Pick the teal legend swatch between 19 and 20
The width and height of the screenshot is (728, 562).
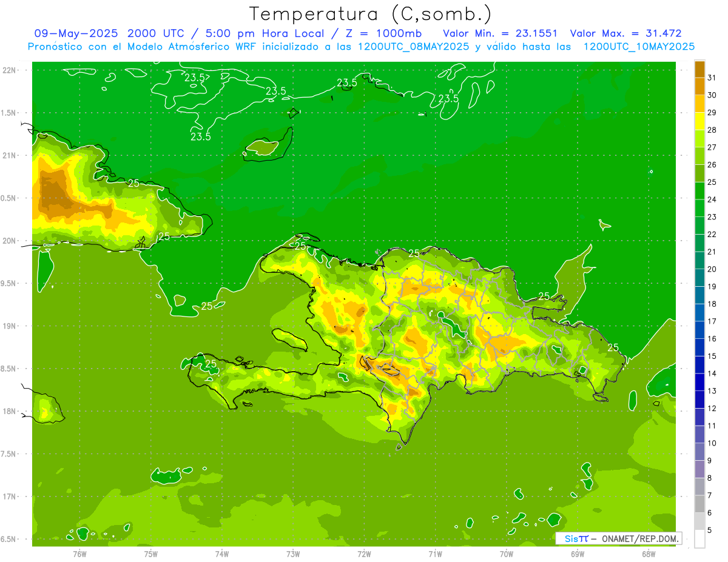tap(699, 278)
